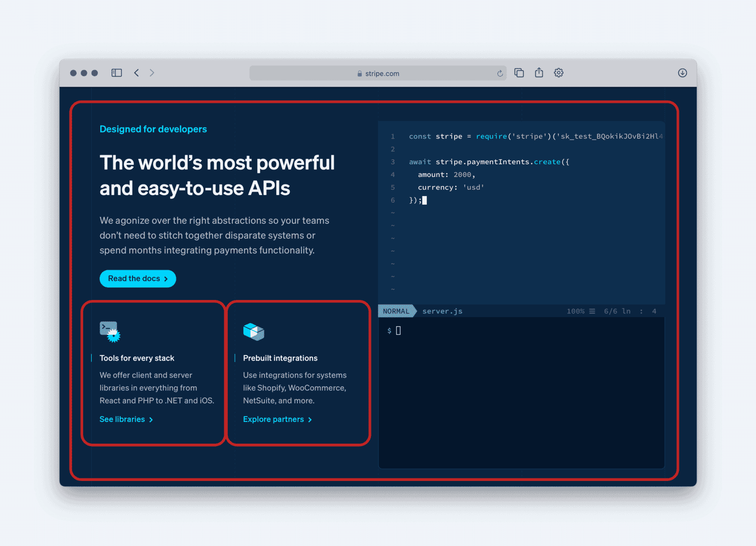Click the 6/6 ln position indicator

pyautogui.click(x=617, y=311)
